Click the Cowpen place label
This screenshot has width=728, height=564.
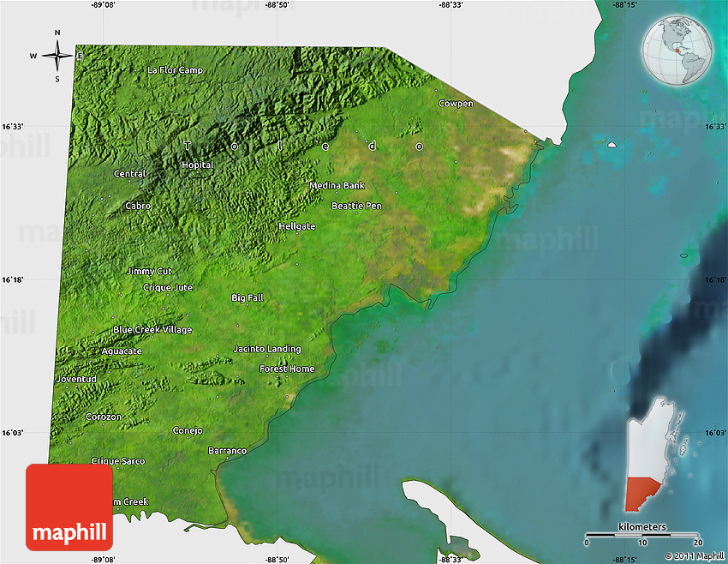456,104
